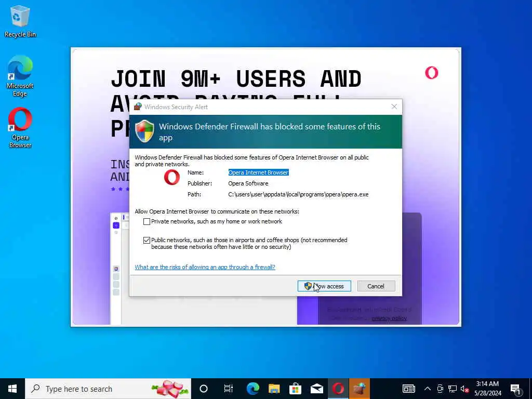Switch to Opera installer in taskbar
Image resolution: width=532 pixels, height=399 pixels.
[338, 389]
